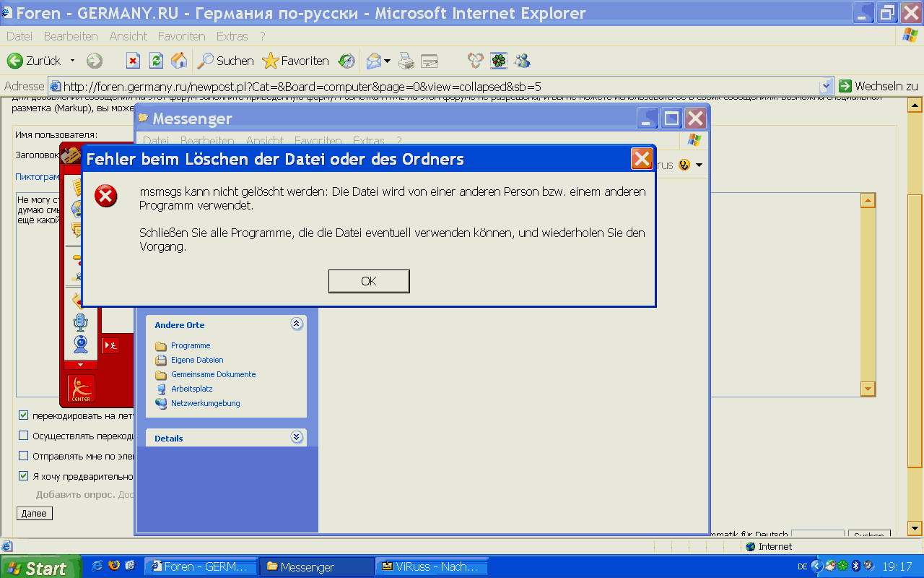The height and width of the screenshot is (578, 924).
Task: Toggle the перекодировать checkbox
Action: [x=23, y=415]
